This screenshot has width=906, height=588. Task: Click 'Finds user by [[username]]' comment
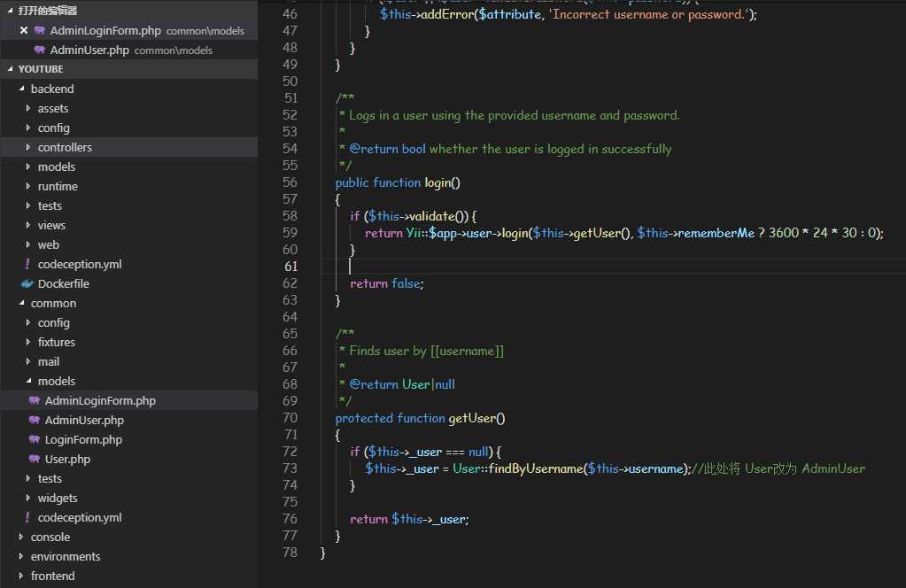(x=426, y=352)
